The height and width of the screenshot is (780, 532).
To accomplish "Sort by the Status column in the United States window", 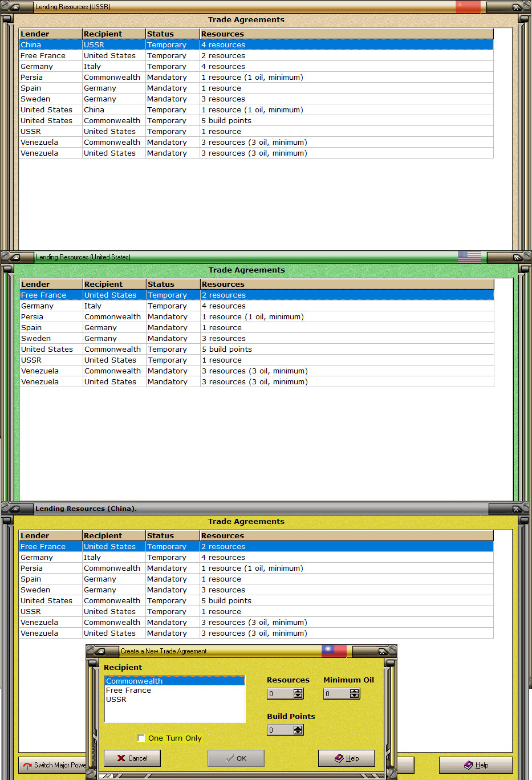I will coord(173,284).
